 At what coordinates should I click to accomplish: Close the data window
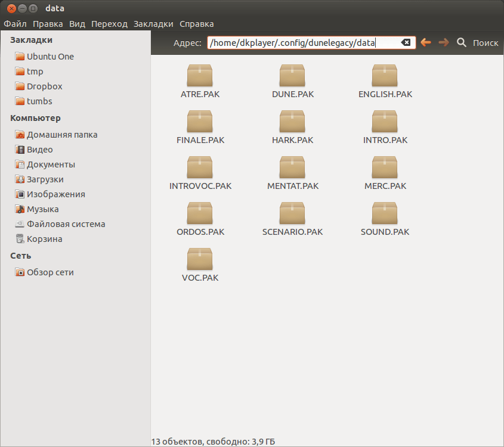coord(11,8)
